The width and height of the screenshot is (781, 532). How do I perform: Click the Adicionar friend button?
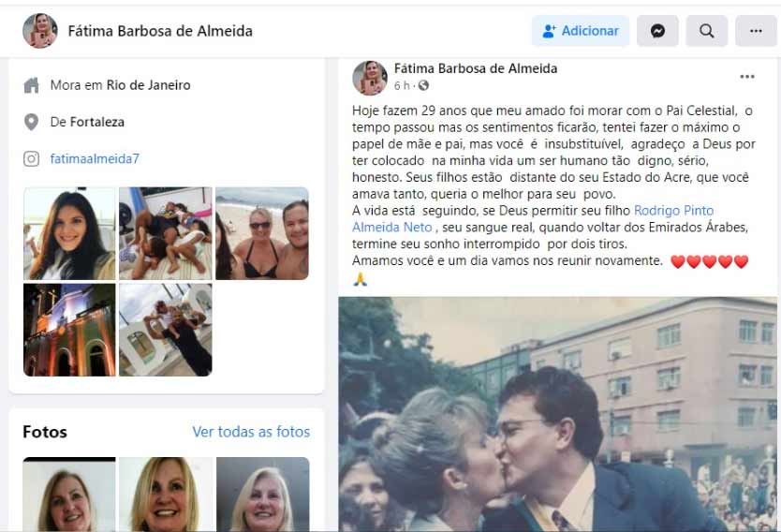pos(581,31)
